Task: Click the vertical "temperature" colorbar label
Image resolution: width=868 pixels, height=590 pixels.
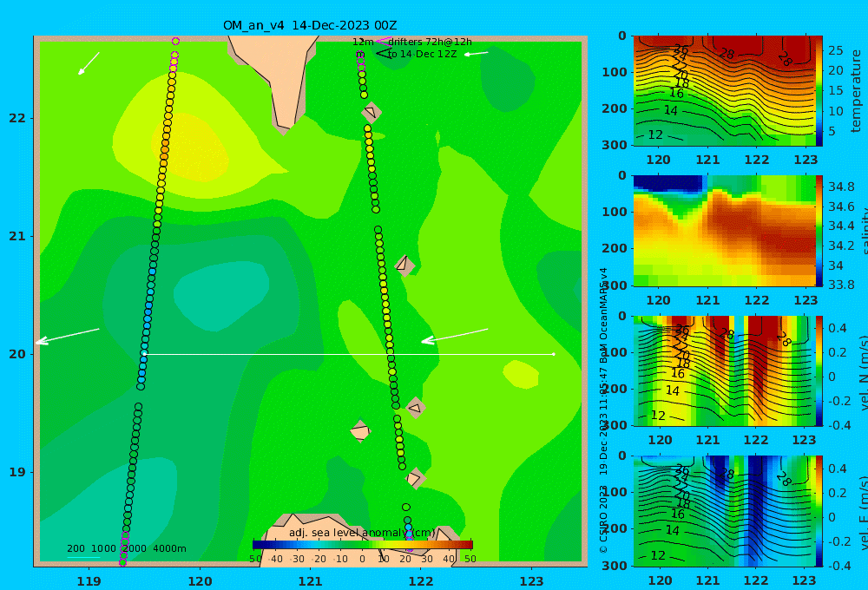Action: pos(856,91)
